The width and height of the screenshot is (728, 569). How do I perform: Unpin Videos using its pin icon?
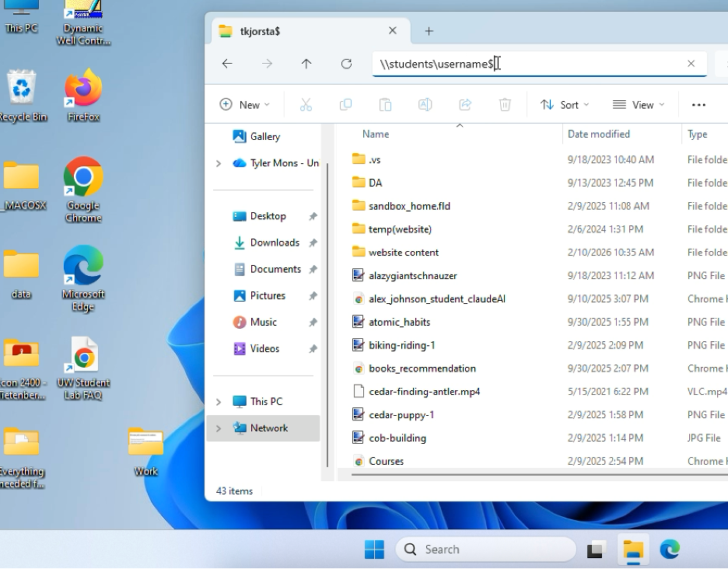[313, 348]
